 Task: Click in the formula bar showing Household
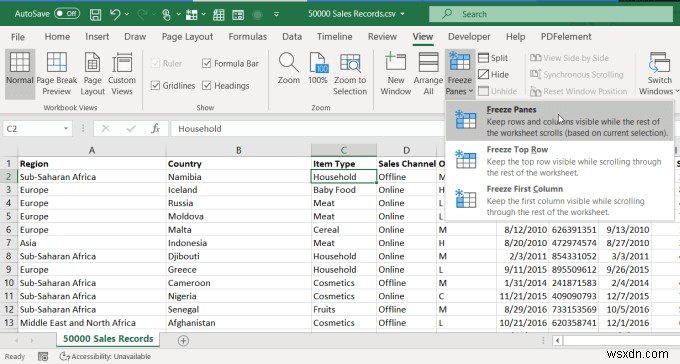click(308, 128)
